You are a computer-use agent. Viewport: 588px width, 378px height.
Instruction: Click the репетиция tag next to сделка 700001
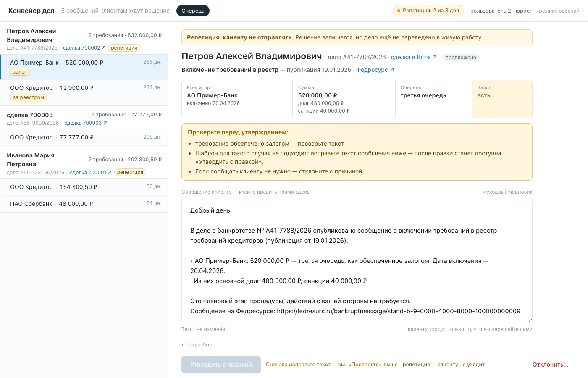coord(130,172)
